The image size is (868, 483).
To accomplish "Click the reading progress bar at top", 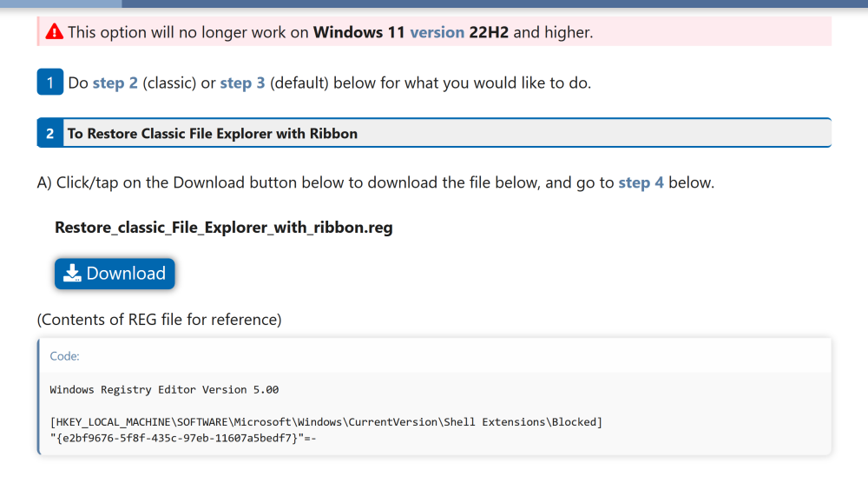I will 434,3.
